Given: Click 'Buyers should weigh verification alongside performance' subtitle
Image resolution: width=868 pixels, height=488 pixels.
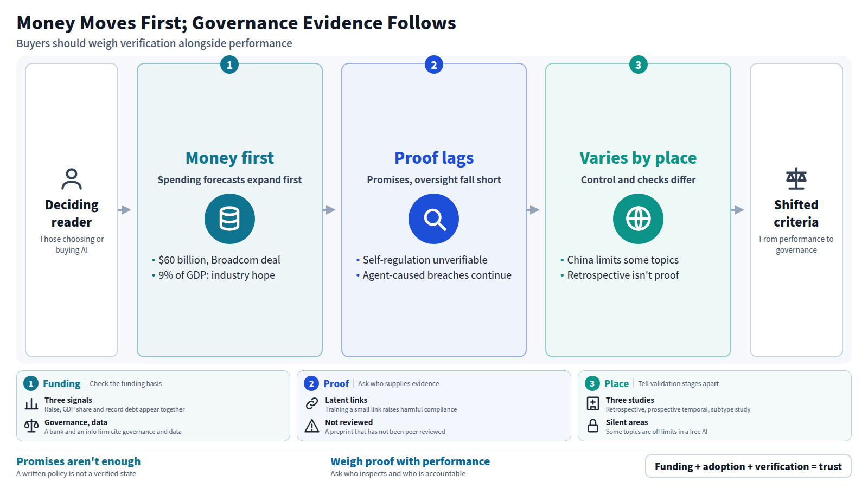Looking at the screenshot, I should 154,43.
